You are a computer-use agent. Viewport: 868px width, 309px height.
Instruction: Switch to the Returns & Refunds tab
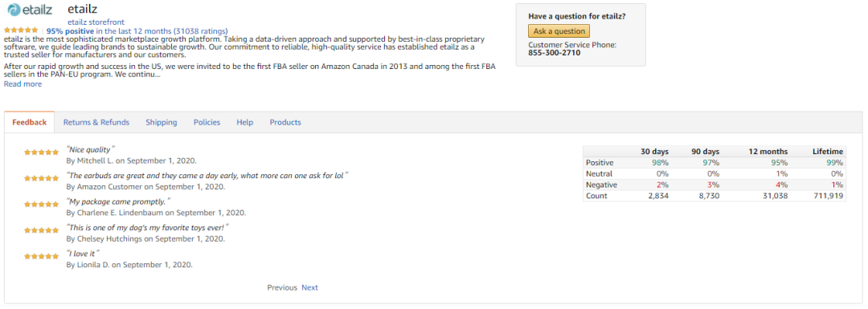click(96, 122)
